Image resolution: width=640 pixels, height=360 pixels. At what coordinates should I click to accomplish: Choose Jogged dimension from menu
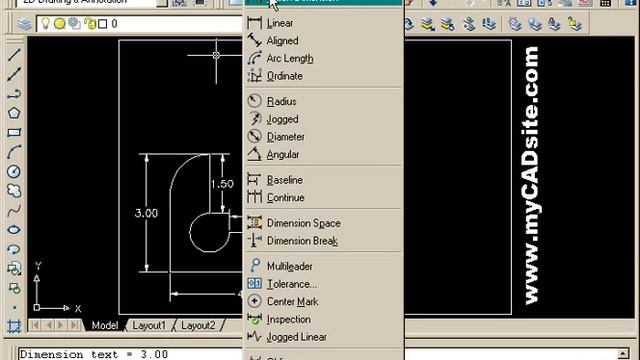point(324,119)
